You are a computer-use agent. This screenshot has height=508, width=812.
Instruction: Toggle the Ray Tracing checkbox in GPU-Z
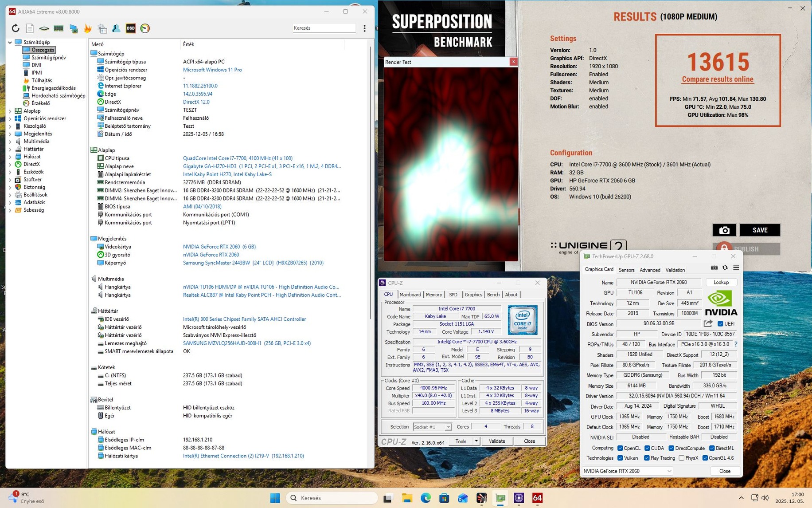coord(647,458)
